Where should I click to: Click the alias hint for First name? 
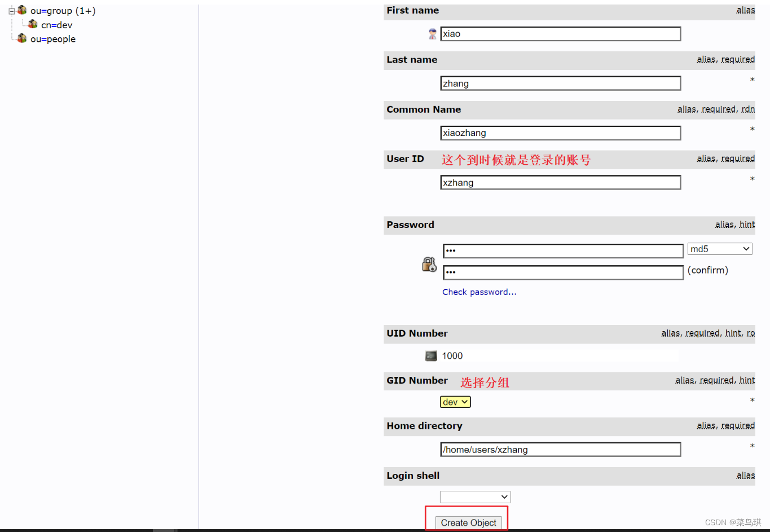click(x=745, y=10)
